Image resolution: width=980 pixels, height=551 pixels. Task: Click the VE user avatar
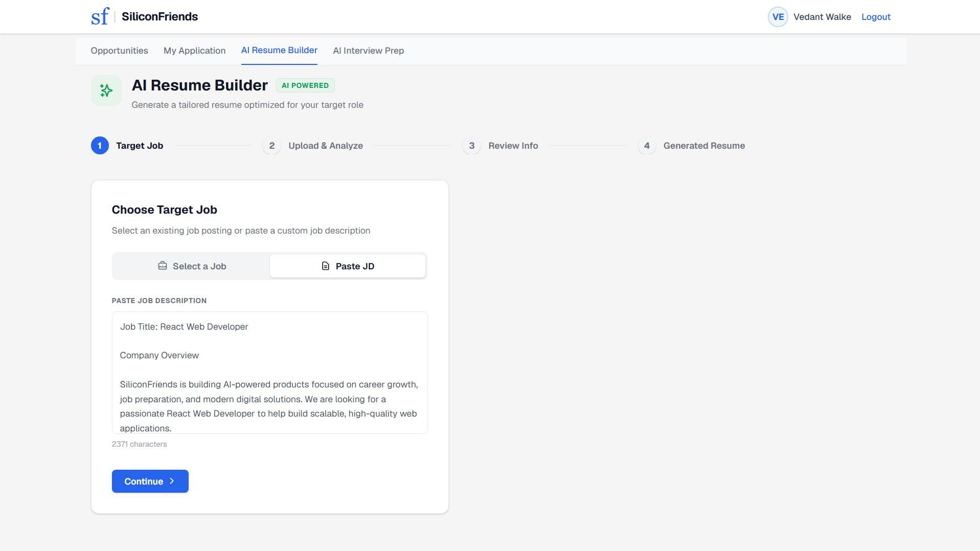(x=778, y=17)
